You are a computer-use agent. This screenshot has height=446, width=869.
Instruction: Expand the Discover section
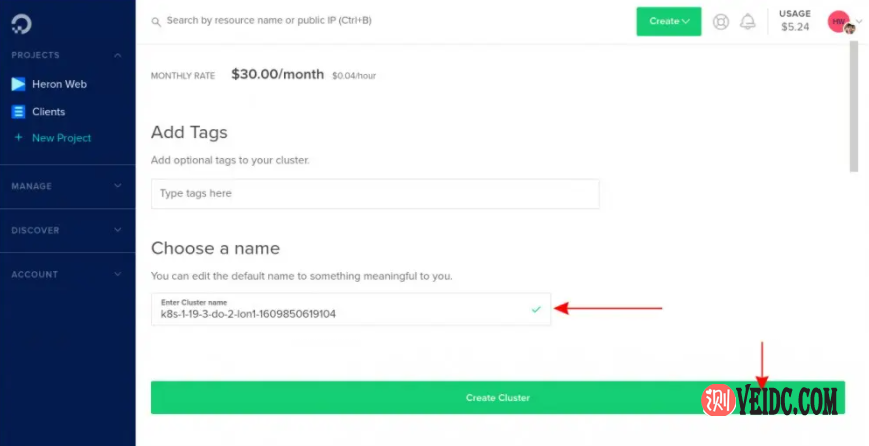[67, 230]
